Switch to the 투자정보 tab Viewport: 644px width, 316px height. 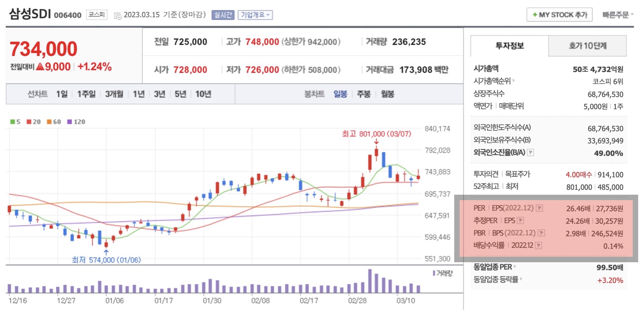tap(509, 46)
